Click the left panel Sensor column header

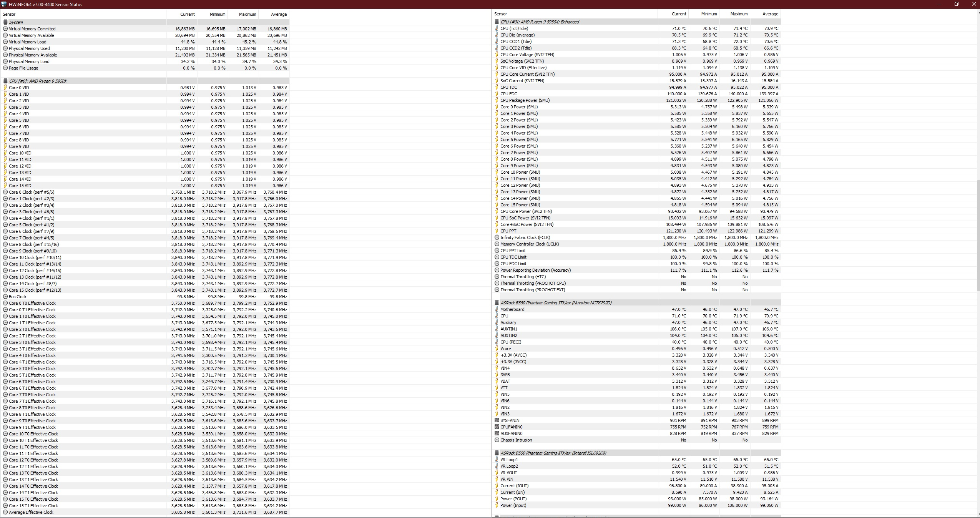click(x=9, y=14)
